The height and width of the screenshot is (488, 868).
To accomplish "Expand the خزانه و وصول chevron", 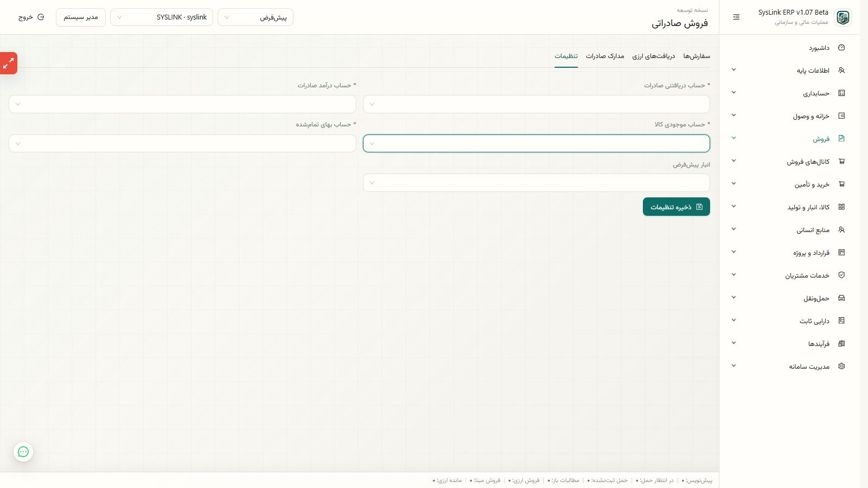I will tap(733, 115).
